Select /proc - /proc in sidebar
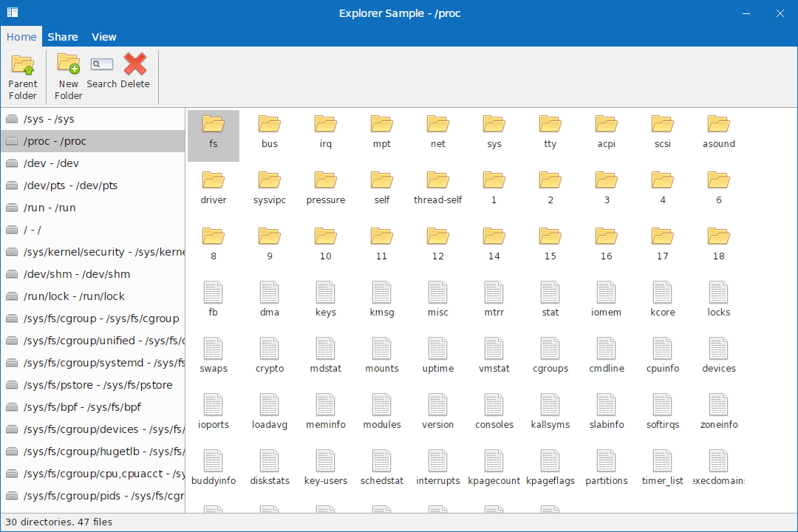Screen dimensions: 798x532 (92, 141)
